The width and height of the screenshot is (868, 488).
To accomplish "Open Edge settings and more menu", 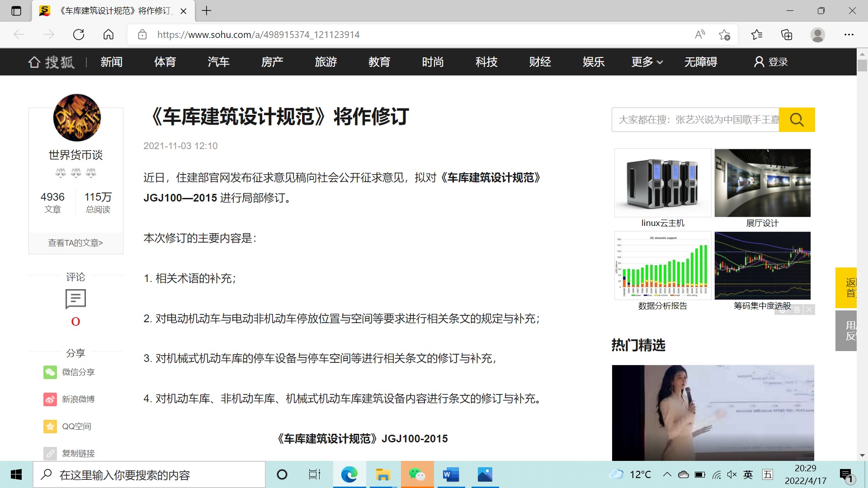I will 849,35.
